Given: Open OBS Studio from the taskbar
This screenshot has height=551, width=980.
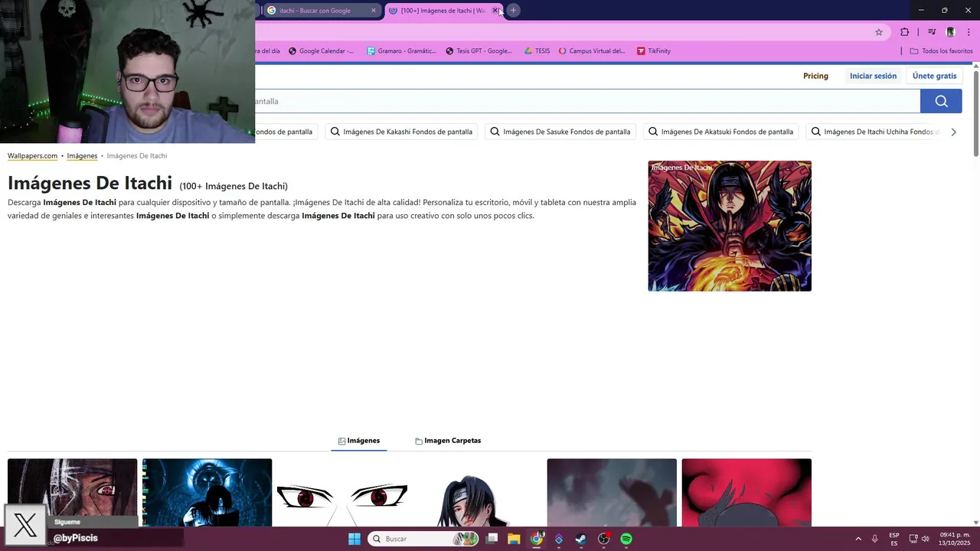Looking at the screenshot, I should coord(603,539).
